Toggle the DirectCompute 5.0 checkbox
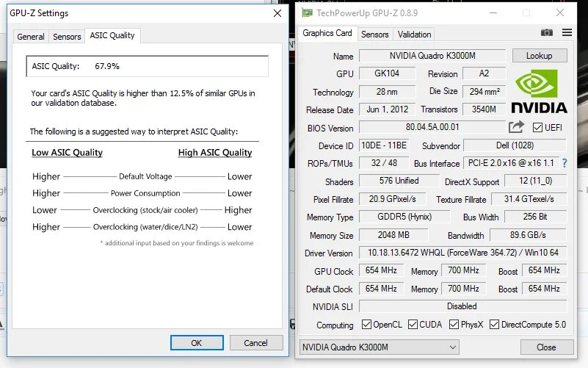 click(x=494, y=324)
